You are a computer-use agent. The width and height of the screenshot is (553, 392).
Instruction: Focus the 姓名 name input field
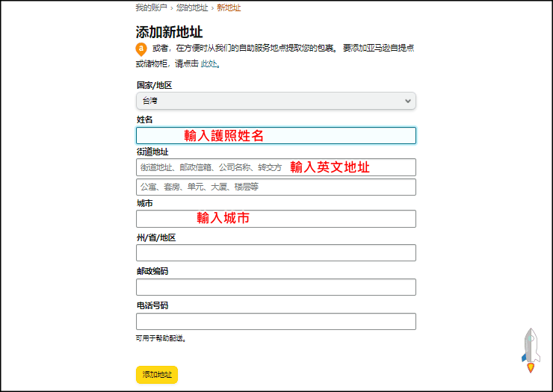[275, 135]
